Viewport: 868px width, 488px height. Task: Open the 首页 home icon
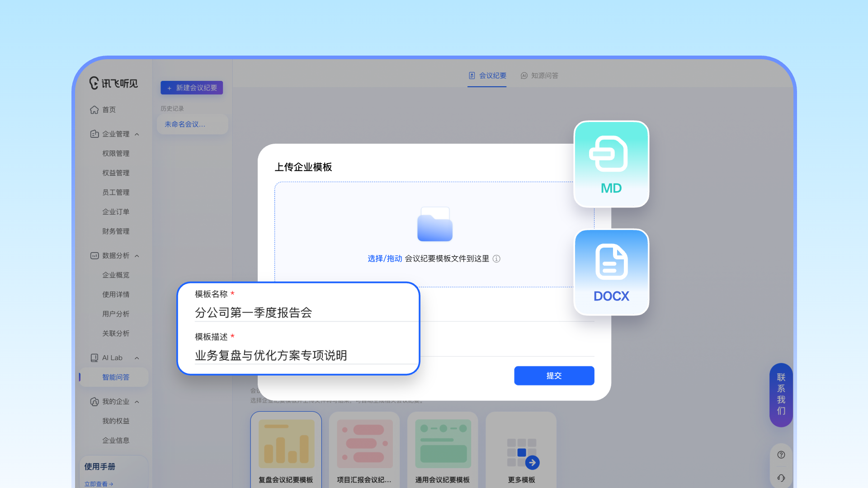point(94,110)
